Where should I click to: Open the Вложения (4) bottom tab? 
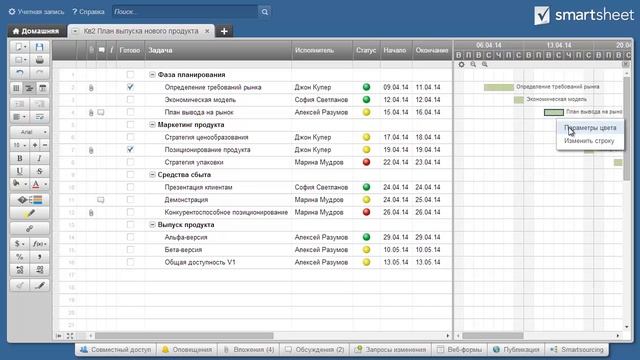pos(249,350)
